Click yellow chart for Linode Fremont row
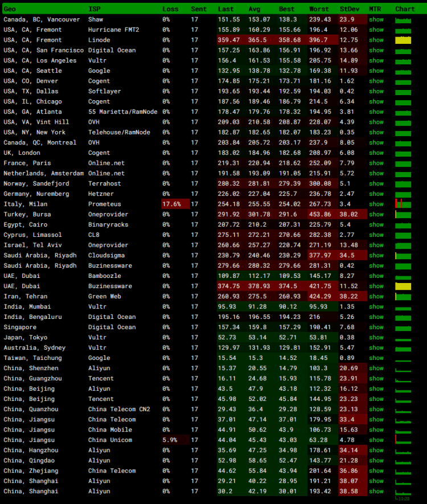The width and height of the screenshot is (427, 504). coord(403,40)
